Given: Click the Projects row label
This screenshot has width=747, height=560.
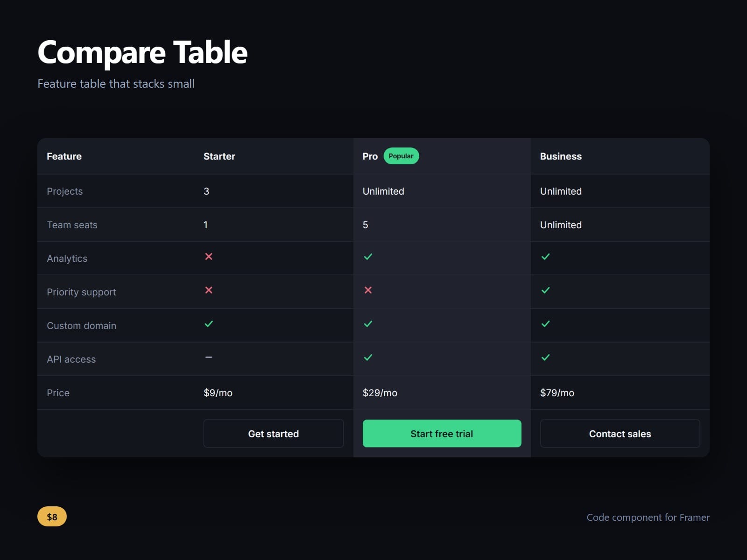Looking at the screenshot, I should 65,191.
